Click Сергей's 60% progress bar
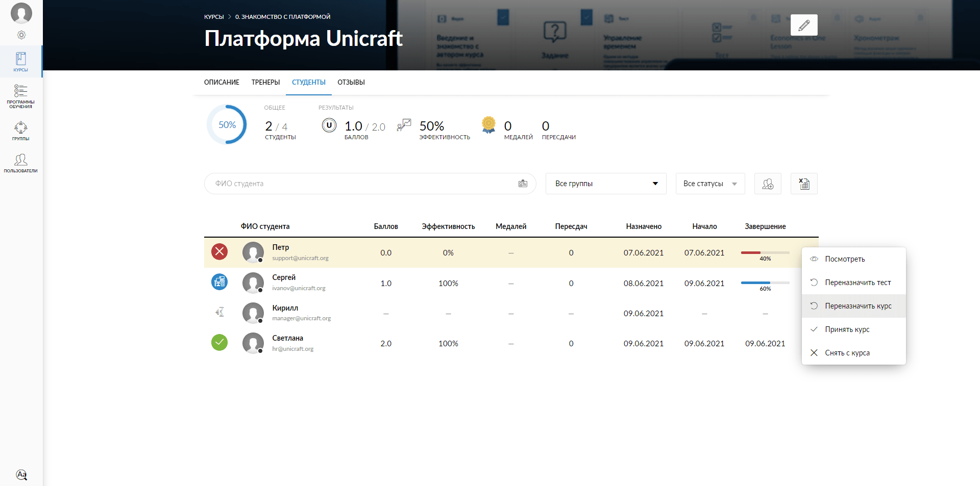Screen dimensions: 980x486 pyautogui.click(x=765, y=283)
